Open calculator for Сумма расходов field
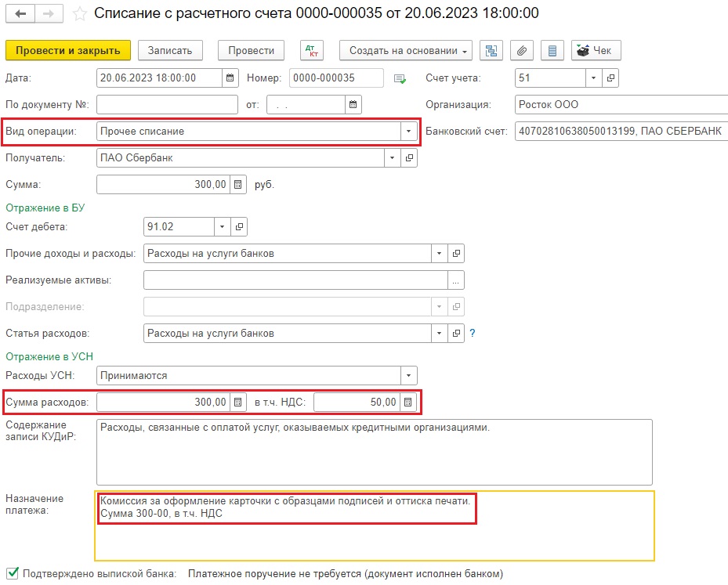The width and height of the screenshot is (728, 585). [238, 402]
